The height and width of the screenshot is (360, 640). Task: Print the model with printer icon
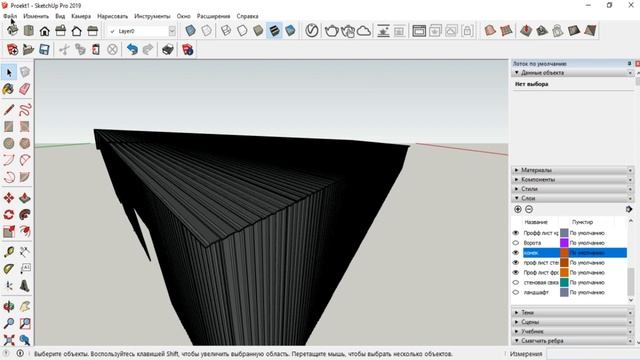[167, 50]
